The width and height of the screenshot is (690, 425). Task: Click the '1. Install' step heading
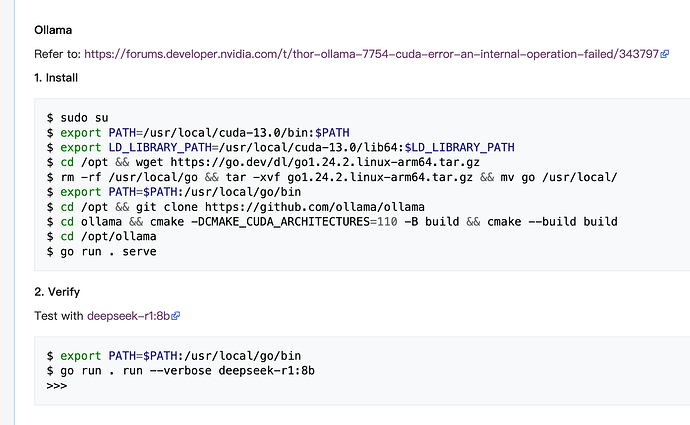56,78
